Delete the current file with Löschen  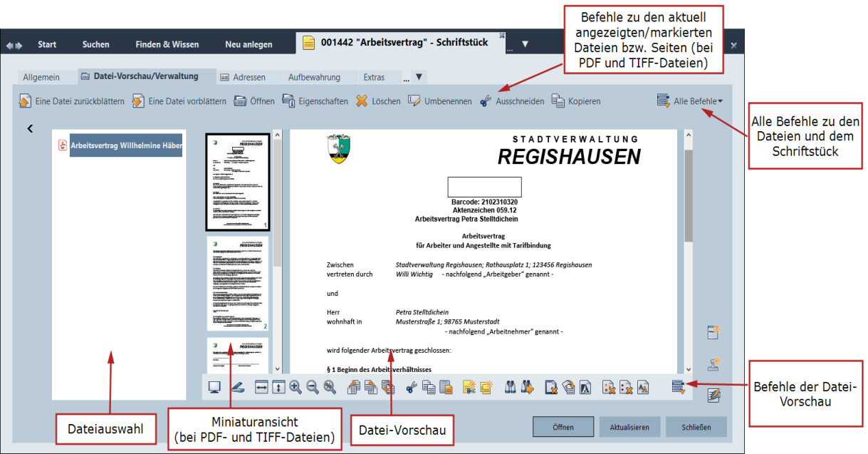378,101
